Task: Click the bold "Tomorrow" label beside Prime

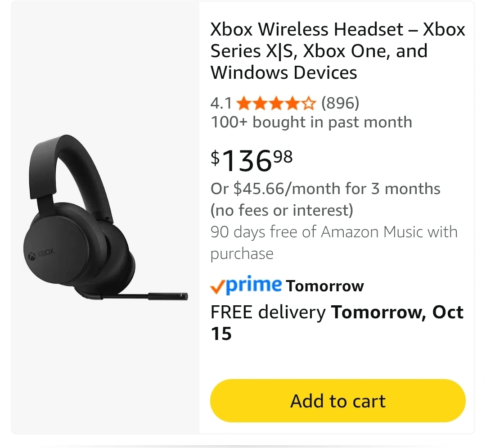Action: (x=325, y=286)
